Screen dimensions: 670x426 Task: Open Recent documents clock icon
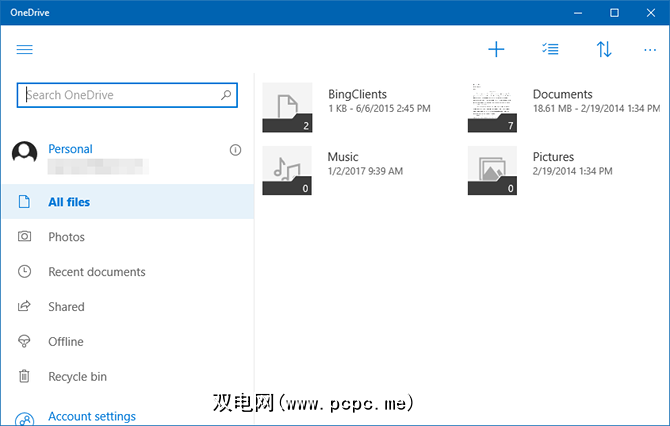click(25, 272)
